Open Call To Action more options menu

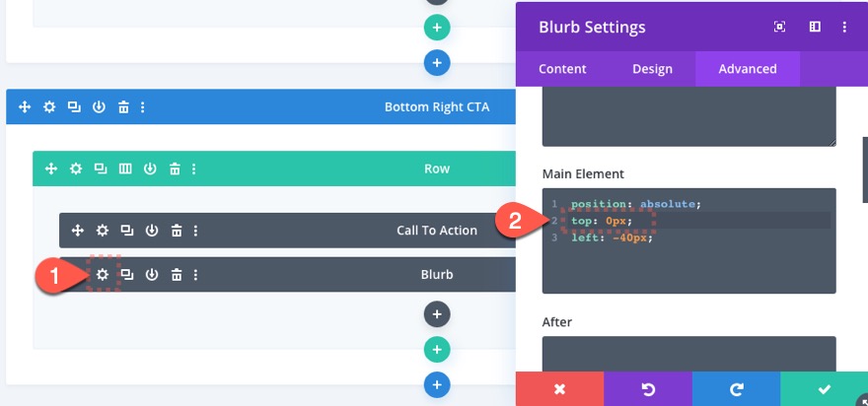(196, 231)
